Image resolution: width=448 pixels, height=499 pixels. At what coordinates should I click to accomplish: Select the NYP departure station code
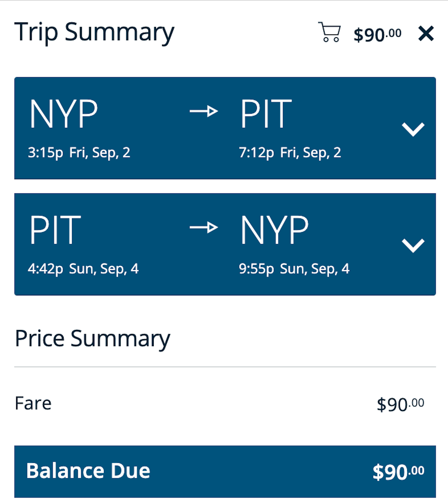[x=64, y=114]
